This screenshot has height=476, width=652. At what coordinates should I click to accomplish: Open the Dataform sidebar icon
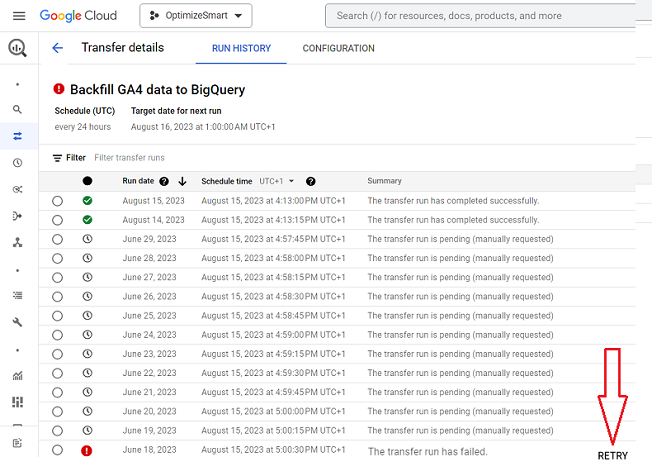coord(17,216)
